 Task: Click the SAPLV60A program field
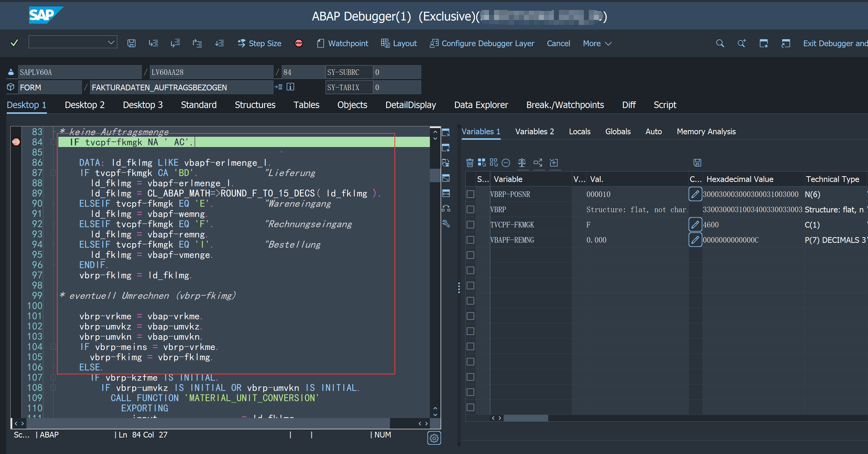coord(80,72)
